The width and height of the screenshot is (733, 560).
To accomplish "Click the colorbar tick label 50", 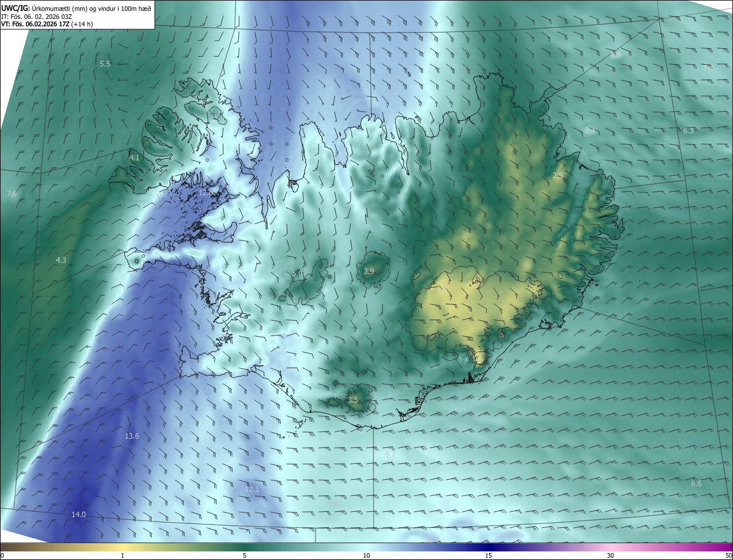I will [728, 555].
